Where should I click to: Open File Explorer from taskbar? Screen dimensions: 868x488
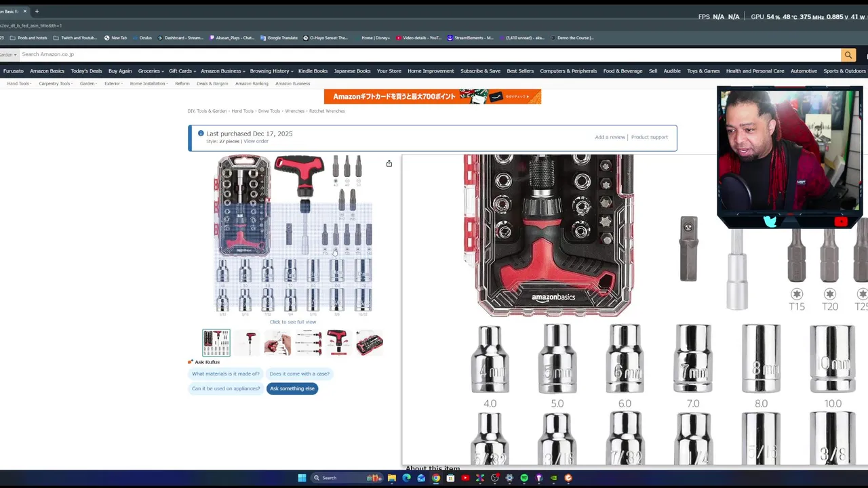pos(392,478)
